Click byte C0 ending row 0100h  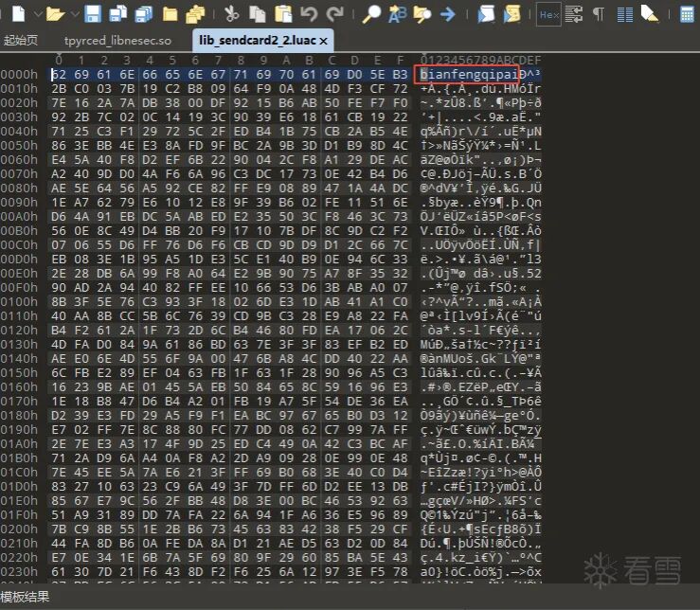point(400,302)
